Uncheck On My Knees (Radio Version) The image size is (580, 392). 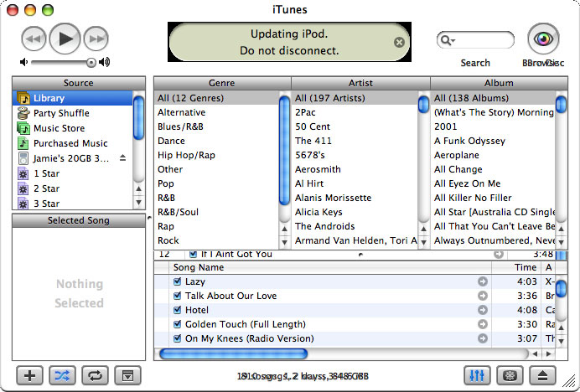click(x=178, y=338)
